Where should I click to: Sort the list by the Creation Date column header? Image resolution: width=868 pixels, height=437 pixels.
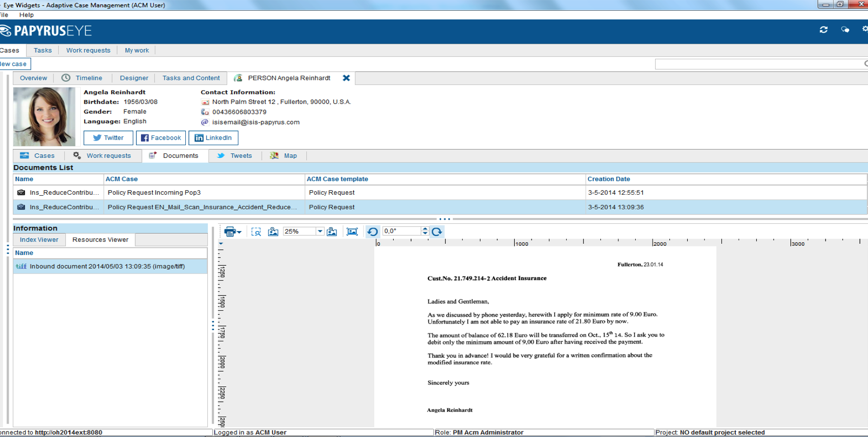point(609,179)
